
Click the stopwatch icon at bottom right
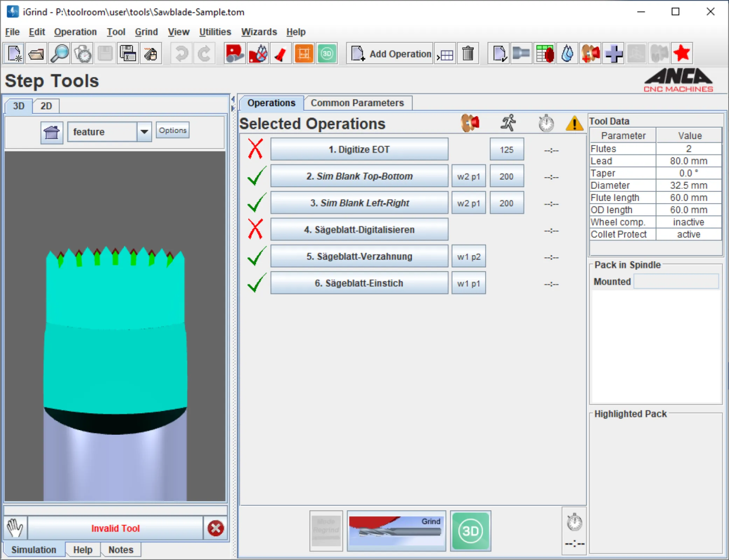[574, 522]
